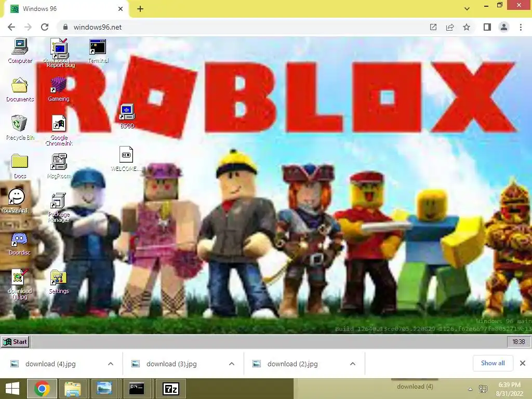Open the WELCOME markdown file icon
The image size is (532, 399).
tap(126, 158)
